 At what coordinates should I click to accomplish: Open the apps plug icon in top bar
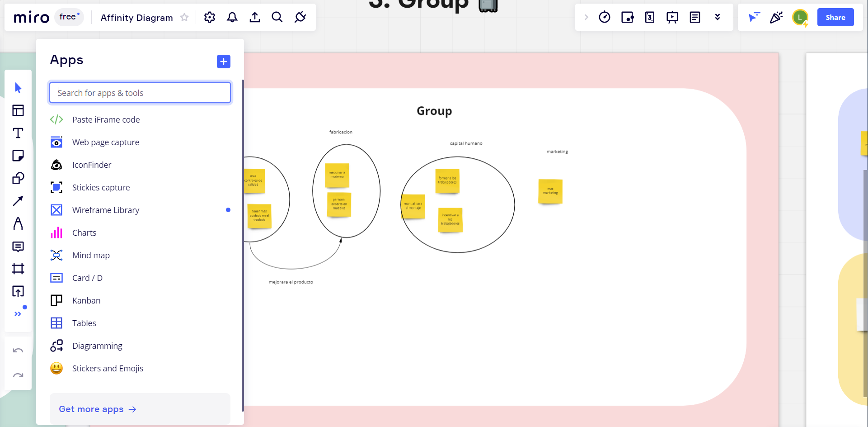(300, 17)
